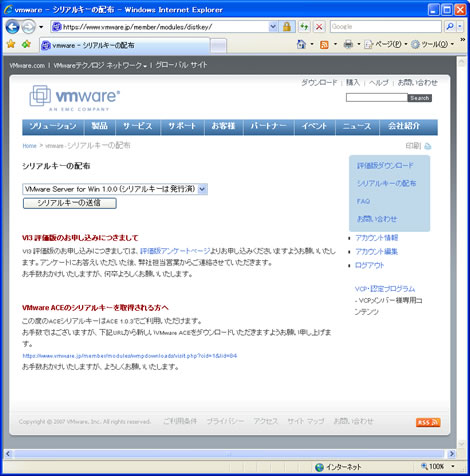Click the browser Back arrow button
470x476 pixels.
[x=13, y=27]
